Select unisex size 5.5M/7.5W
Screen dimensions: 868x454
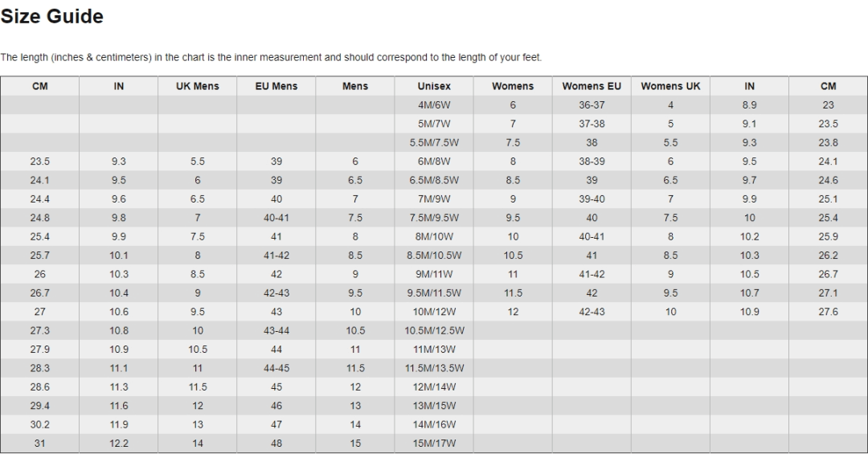434,143
